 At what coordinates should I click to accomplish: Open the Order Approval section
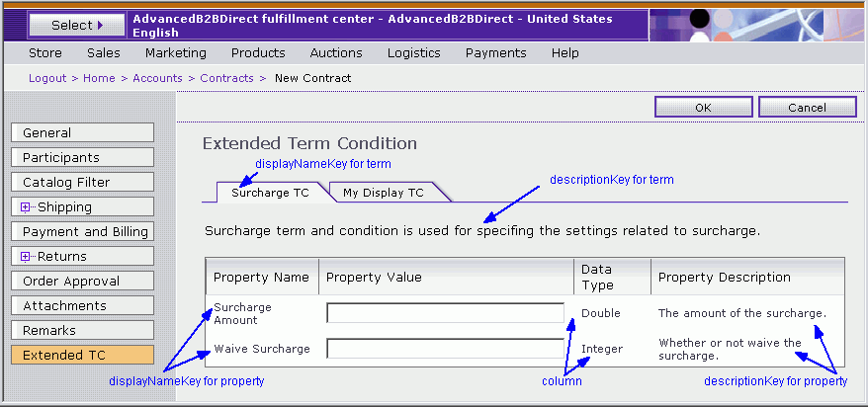(82, 281)
